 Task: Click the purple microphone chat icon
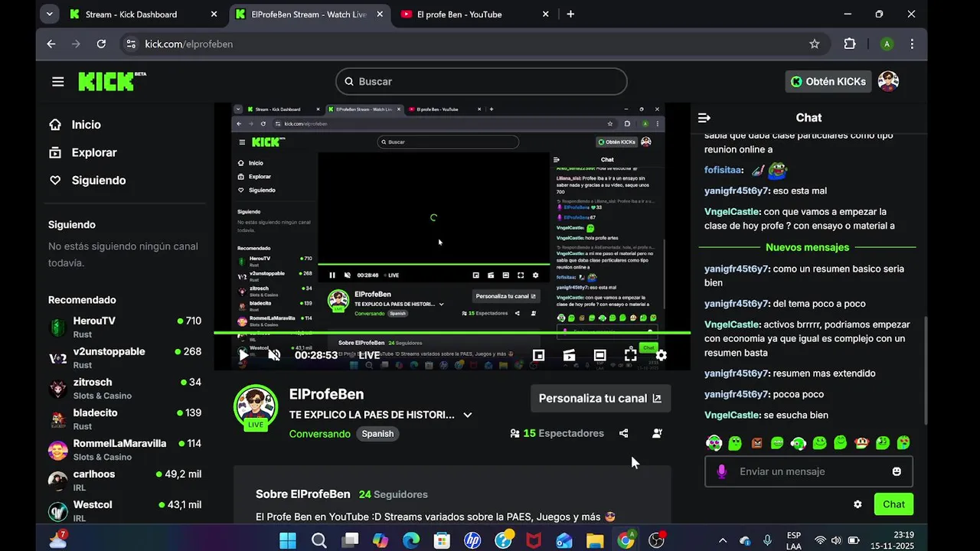(x=721, y=471)
